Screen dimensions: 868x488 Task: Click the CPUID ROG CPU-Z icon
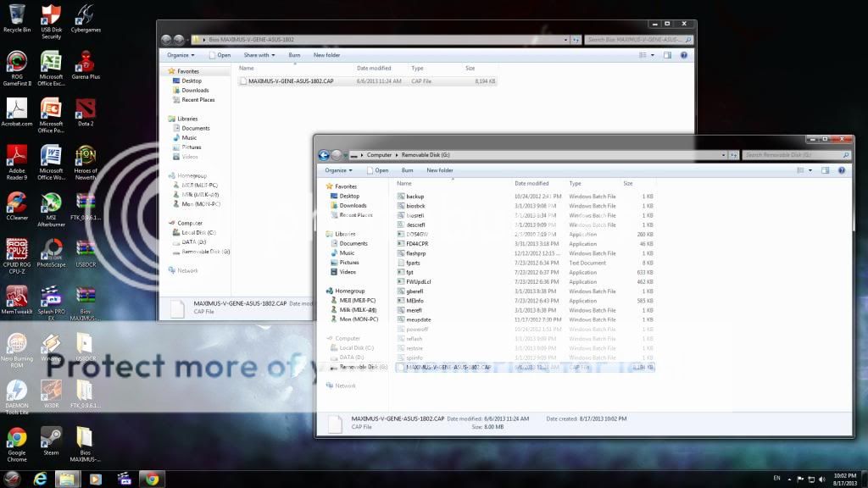click(16, 249)
